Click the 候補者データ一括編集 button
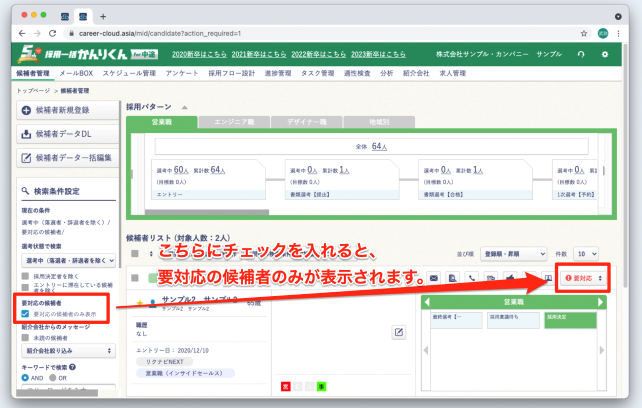This screenshot has width=642, height=408. [x=68, y=158]
